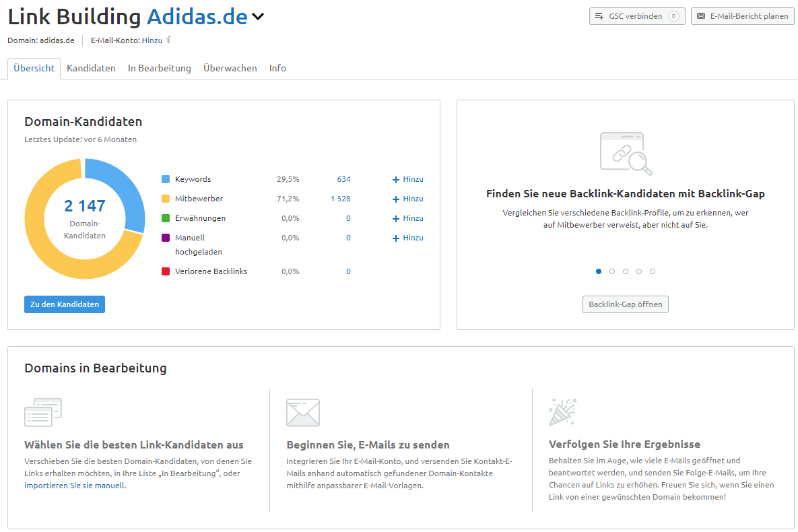The width and height of the screenshot is (798, 532).
Task: Click the 0 count for Manuell hochgeladen
Action: [348, 238]
